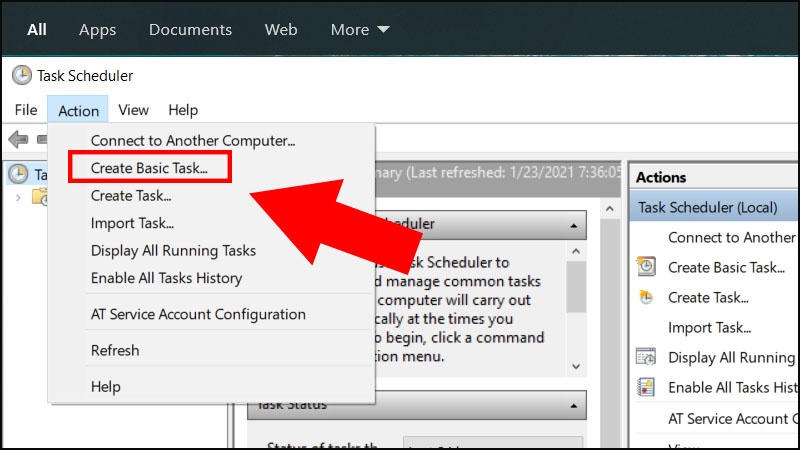The height and width of the screenshot is (450, 800).
Task: Click Connect to Another in Actions pane
Action: tap(732, 237)
